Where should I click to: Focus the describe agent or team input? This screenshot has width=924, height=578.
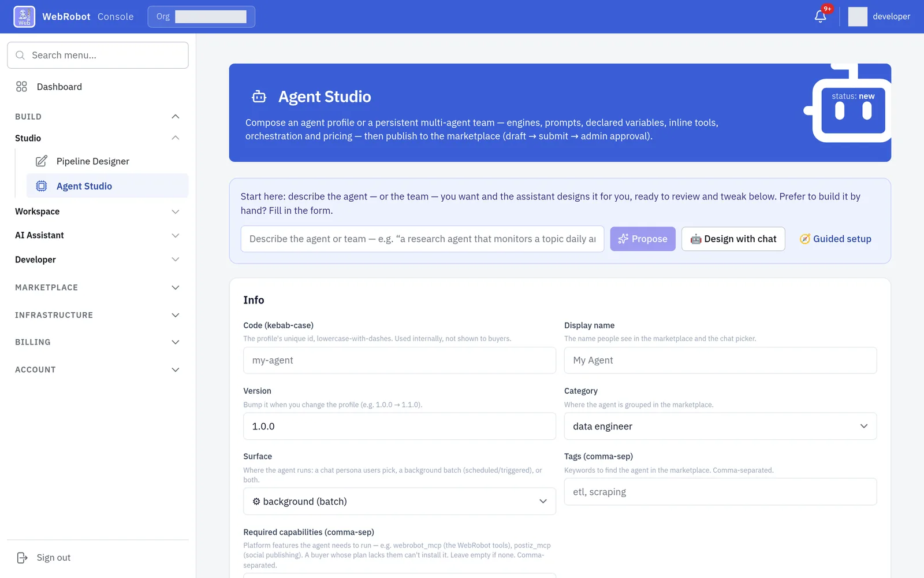coord(422,239)
